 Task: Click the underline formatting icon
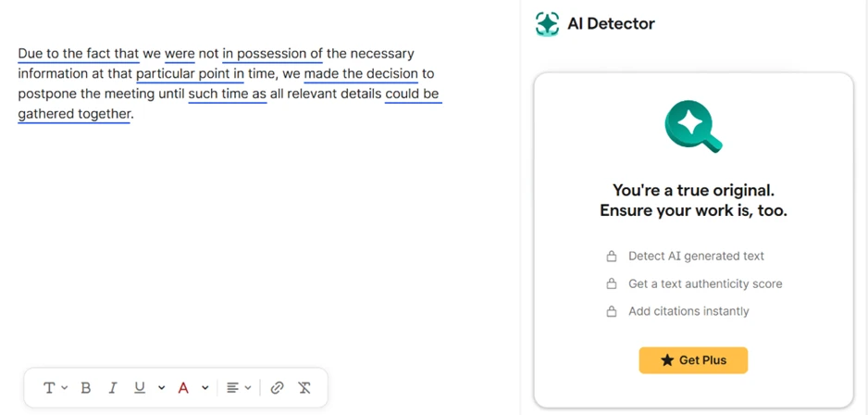tap(140, 388)
